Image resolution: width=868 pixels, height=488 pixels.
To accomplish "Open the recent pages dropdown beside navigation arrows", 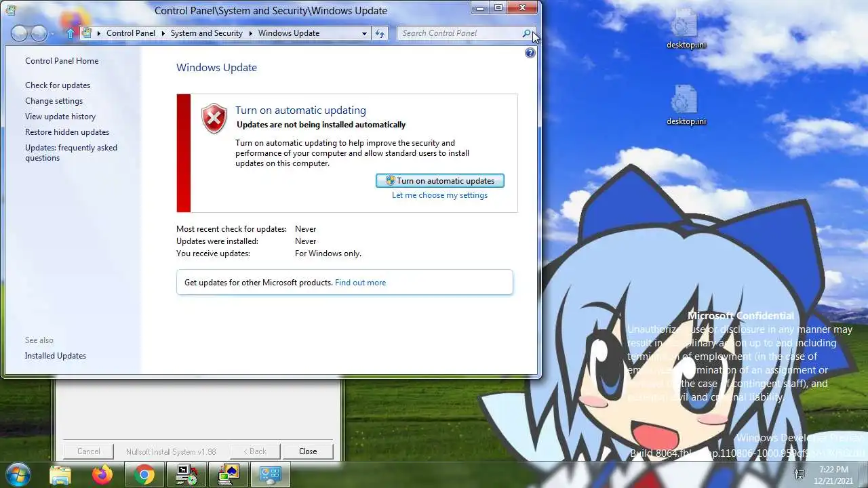I will click(x=53, y=34).
